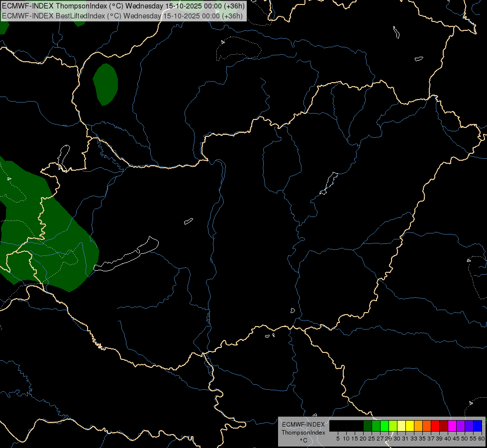The height and width of the screenshot is (448, 487).
Task: Click the legend value label 37
Action: click(430, 439)
